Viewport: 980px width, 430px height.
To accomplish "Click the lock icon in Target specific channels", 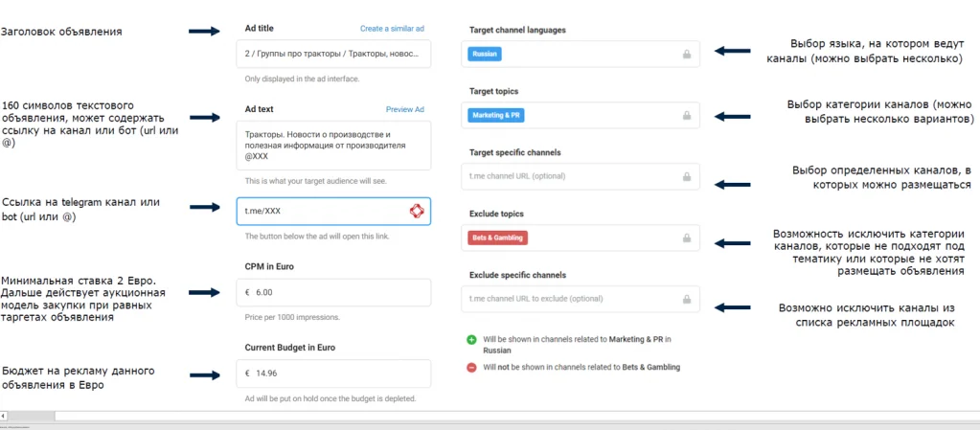I will click(686, 177).
